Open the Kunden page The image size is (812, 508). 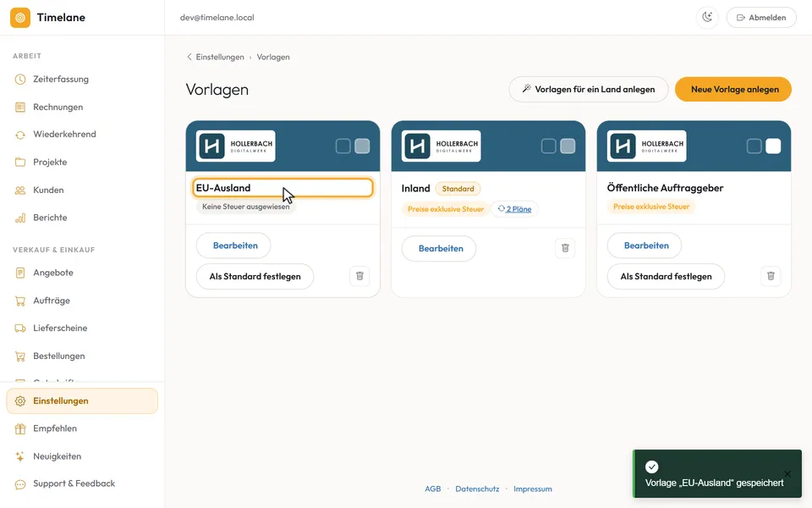pos(82,190)
